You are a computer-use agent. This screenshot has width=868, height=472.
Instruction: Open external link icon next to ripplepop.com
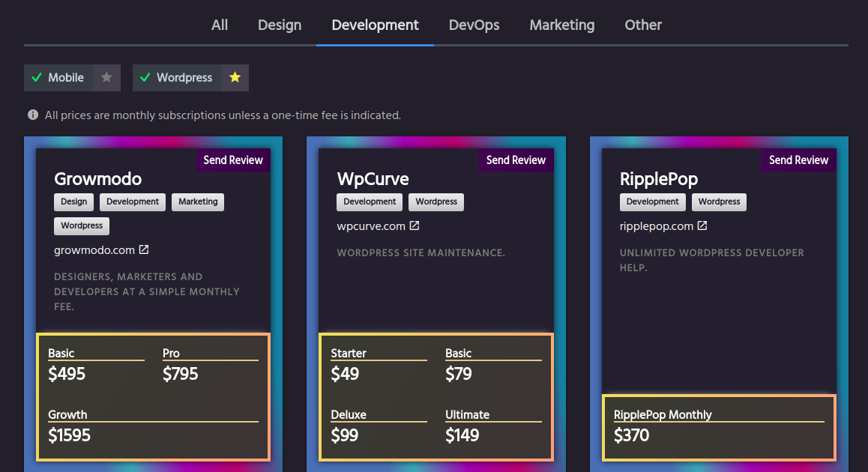point(702,226)
